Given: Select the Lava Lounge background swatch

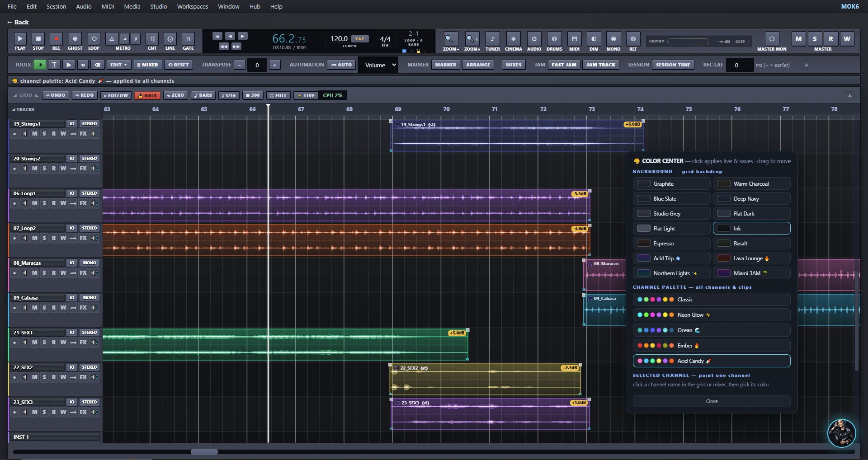Looking at the screenshot, I should [752, 258].
